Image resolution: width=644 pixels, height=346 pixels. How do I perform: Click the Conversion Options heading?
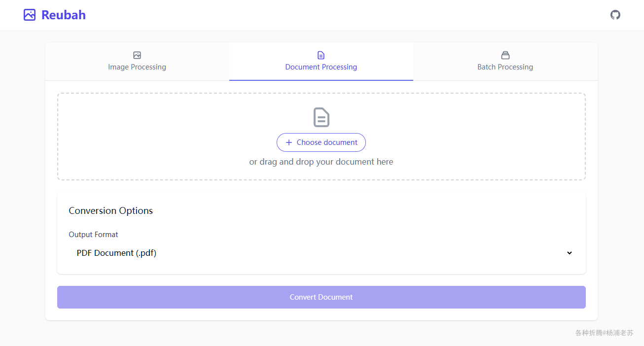point(110,211)
